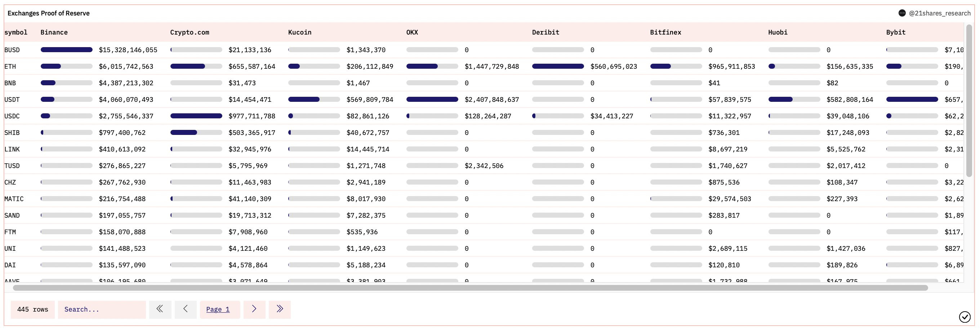This screenshot has width=980, height=331.
Task: Click the Bitfinex progress bar in the ETH row
Action: click(x=676, y=67)
